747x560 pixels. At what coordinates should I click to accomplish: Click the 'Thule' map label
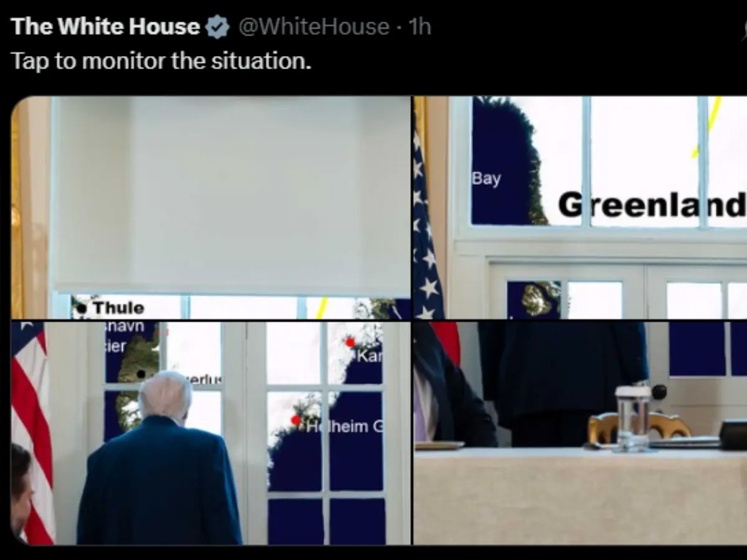pyautogui.click(x=118, y=308)
